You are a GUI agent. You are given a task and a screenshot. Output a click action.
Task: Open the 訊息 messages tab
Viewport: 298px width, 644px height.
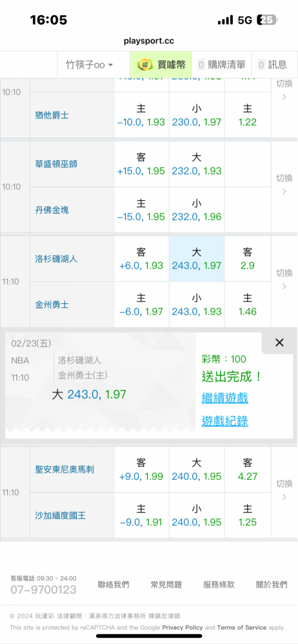pyautogui.click(x=272, y=64)
